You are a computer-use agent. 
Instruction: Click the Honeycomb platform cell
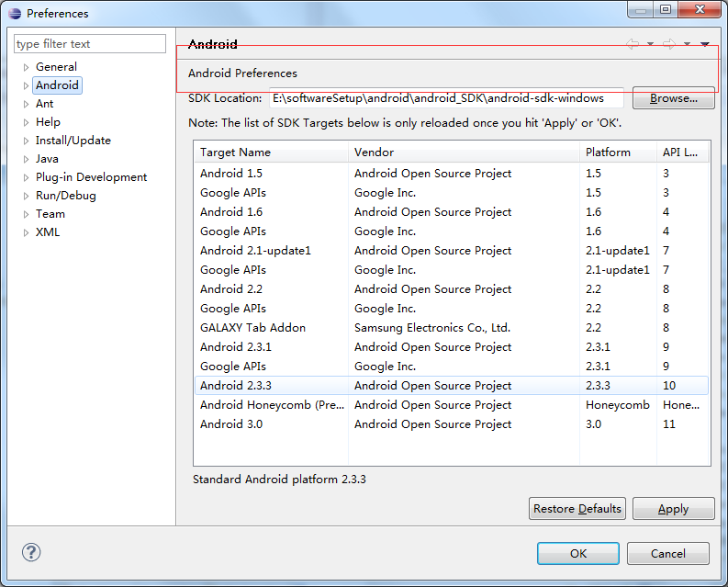coord(618,405)
